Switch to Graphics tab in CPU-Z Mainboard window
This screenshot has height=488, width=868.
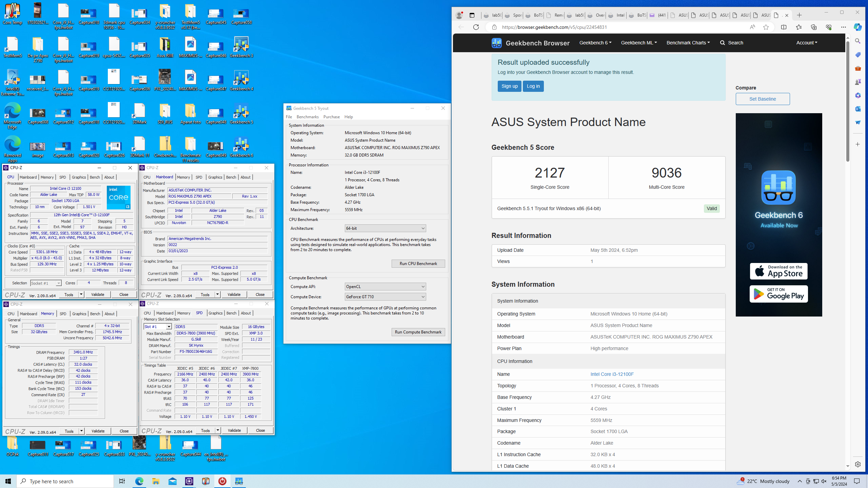point(215,177)
